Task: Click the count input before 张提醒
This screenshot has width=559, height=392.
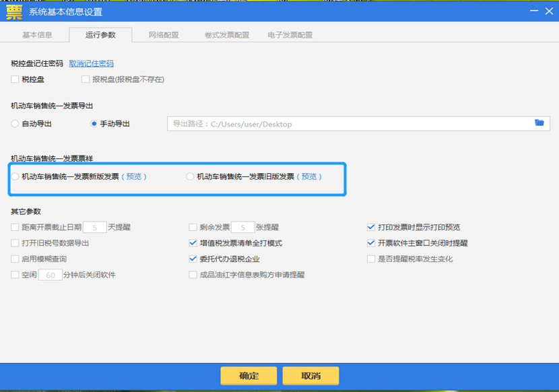Action: (242, 227)
